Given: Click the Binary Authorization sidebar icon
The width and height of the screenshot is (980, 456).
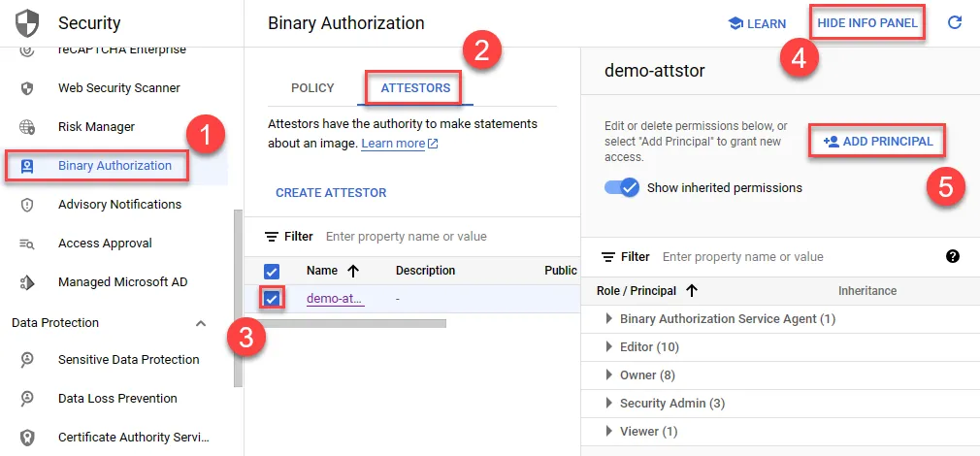Looking at the screenshot, I should pos(27,166).
